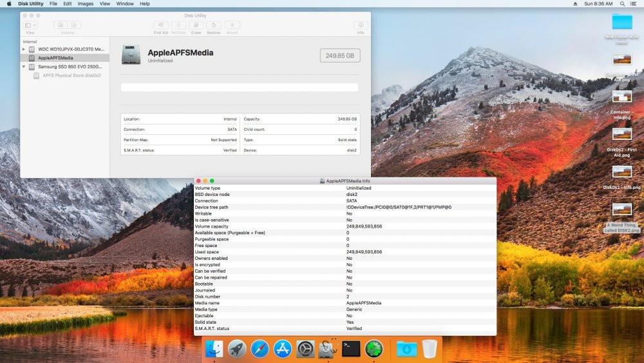Screen dimensions: 644x363
Task: Click the large AppleAPFSMedia drive icon
Action: 131,55
